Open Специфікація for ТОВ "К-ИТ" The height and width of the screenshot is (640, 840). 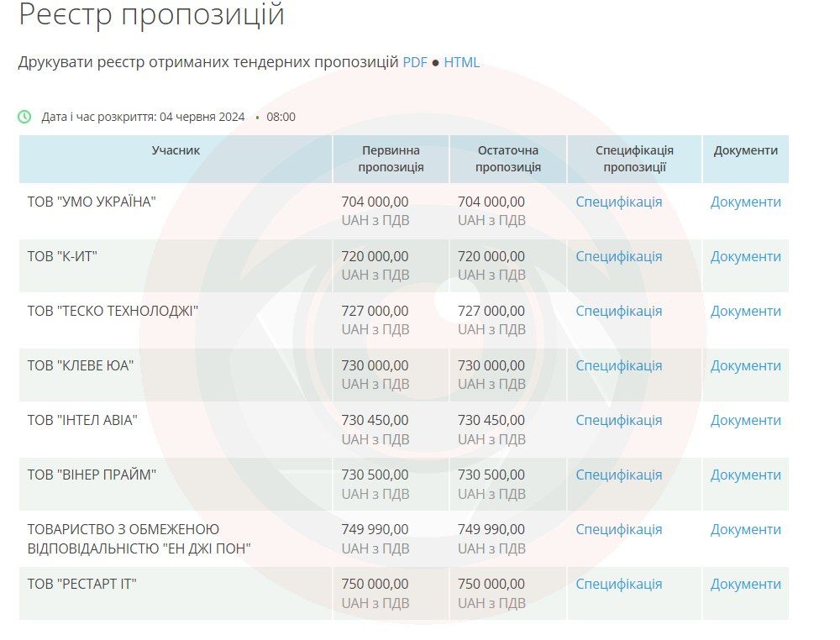click(617, 256)
